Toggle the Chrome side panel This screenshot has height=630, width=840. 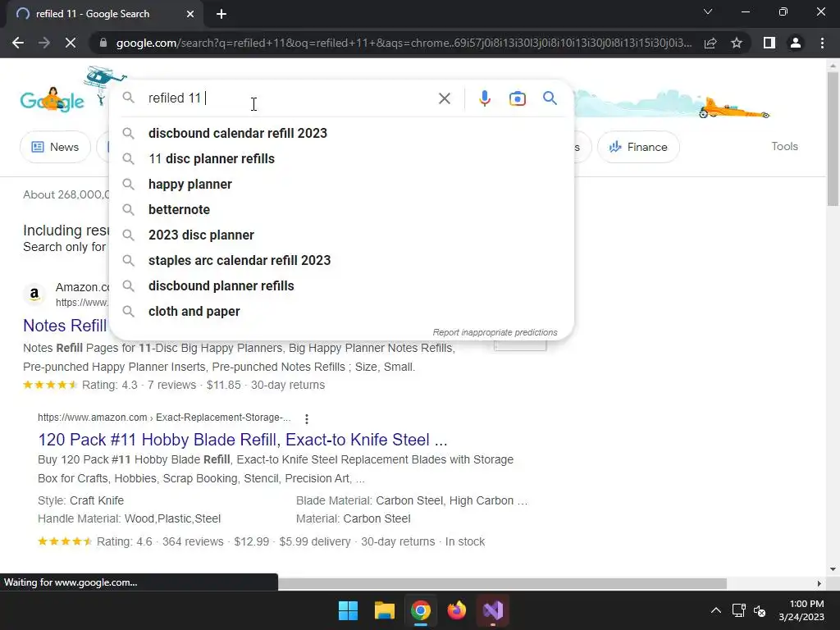coord(769,43)
